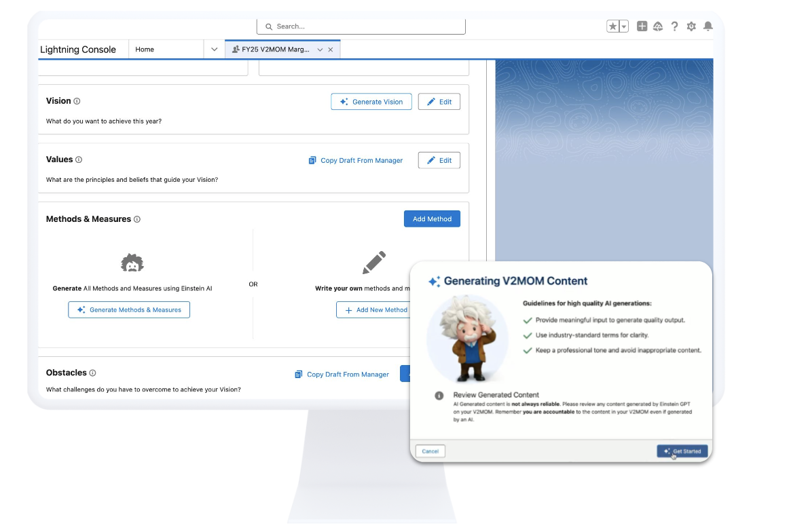This screenshot has width=789, height=532.
Task: Open the FY25 V2MOM tab dropdown arrow
Action: coord(320,50)
